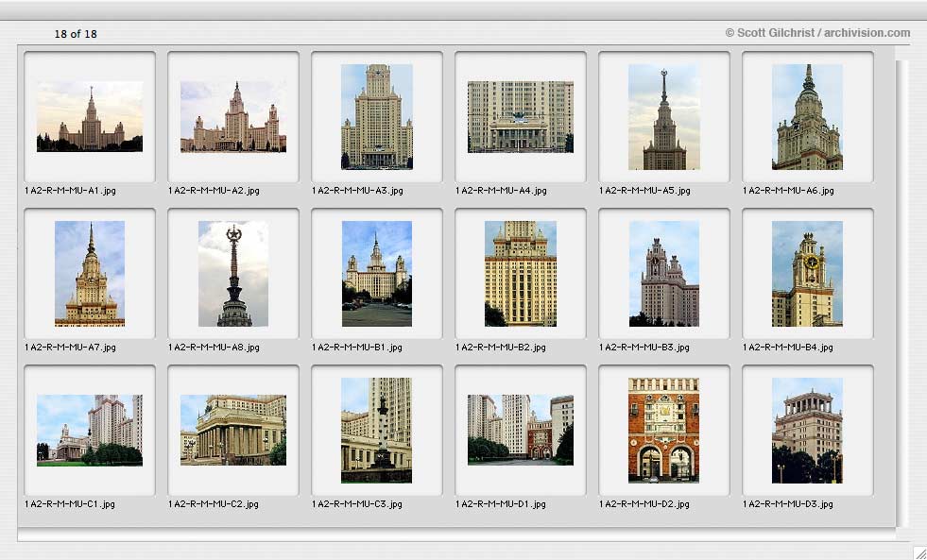Click the filename label 1A2-R-M-MU-C2.jpg

click(x=214, y=504)
